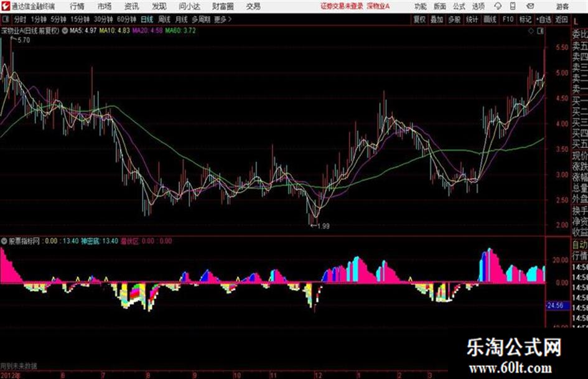Click the MA5: 4.97 value label

point(83,30)
